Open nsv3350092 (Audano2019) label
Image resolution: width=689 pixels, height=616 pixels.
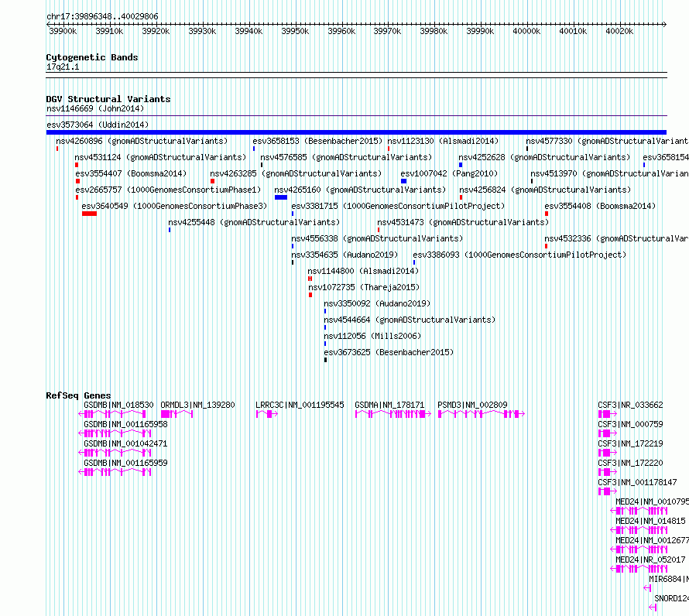(377, 303)
